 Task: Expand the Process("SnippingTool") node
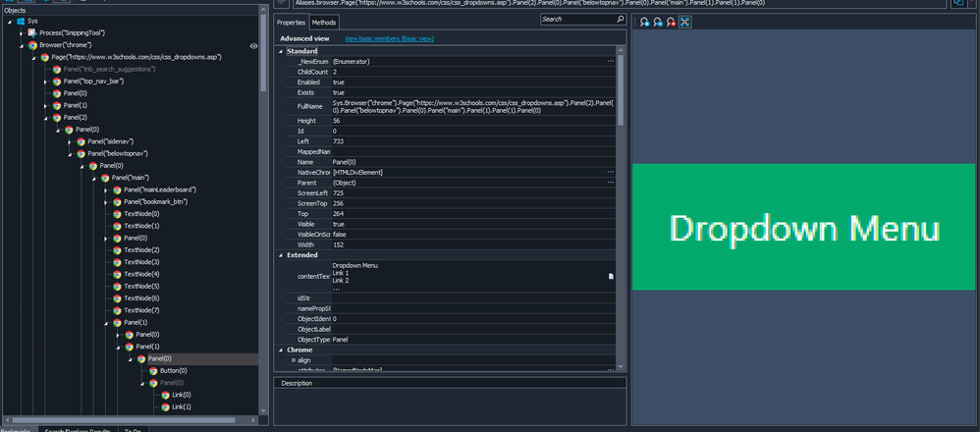(x=21, y=33)
